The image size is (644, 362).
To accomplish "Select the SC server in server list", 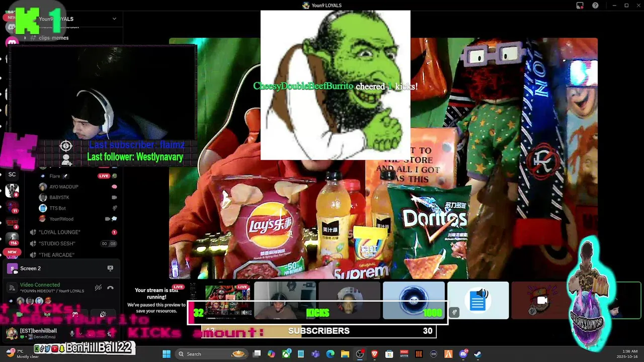I will point(12,174).
